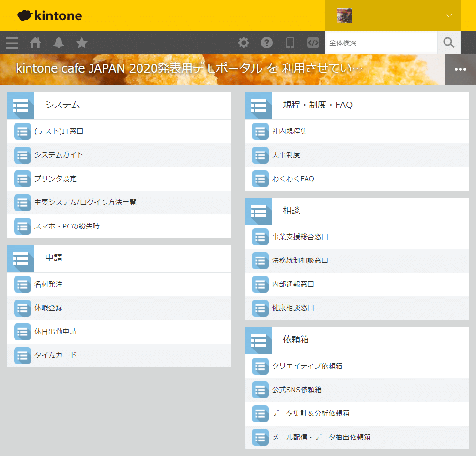Open the 健康相談窓口 app link
476x456 pixels.
293,308
